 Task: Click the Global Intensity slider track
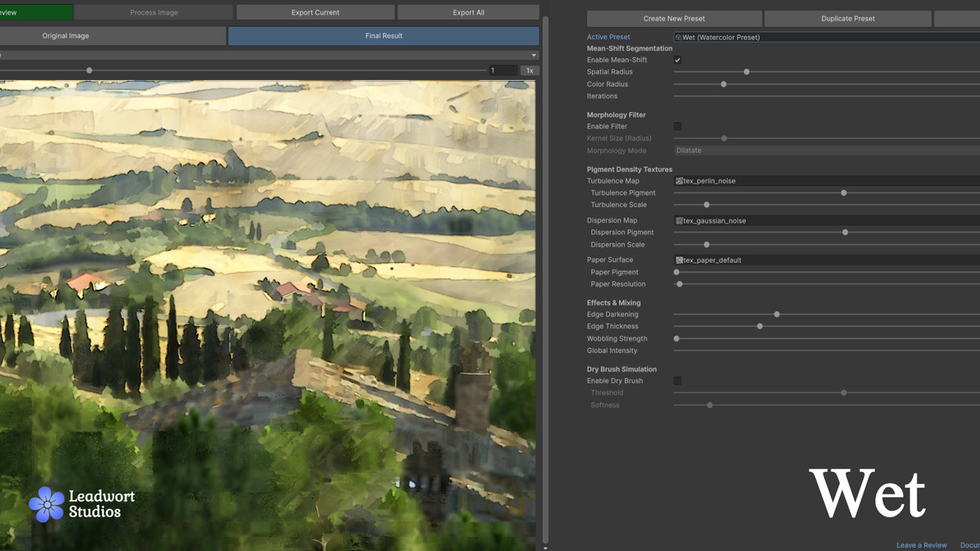826,351
